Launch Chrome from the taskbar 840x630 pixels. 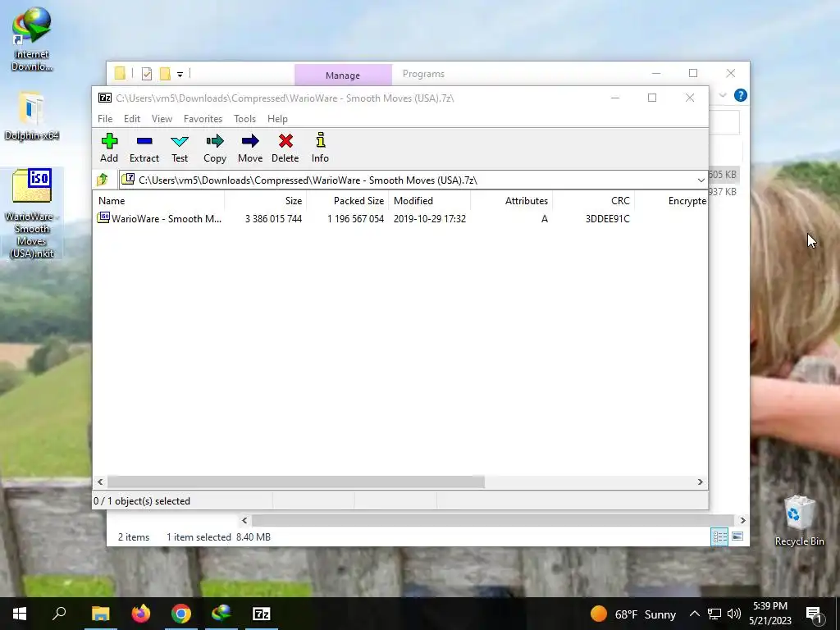coord(181,614)
